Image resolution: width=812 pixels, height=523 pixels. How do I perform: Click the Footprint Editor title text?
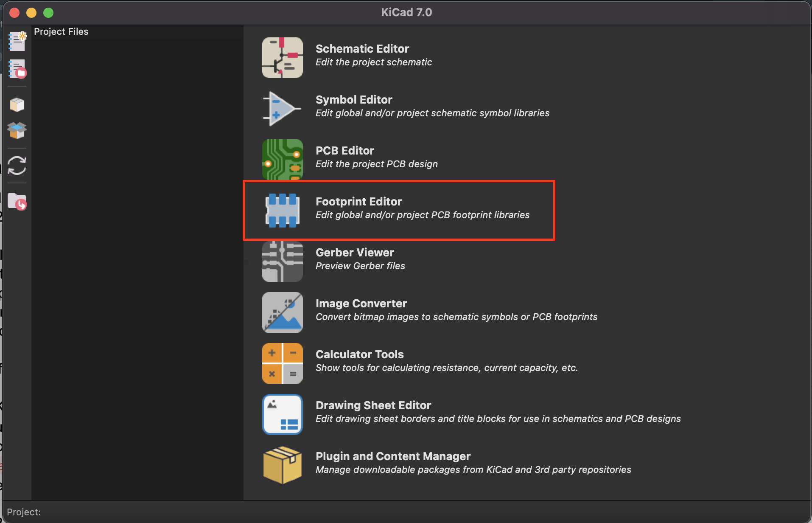click(x=359, y=202)
